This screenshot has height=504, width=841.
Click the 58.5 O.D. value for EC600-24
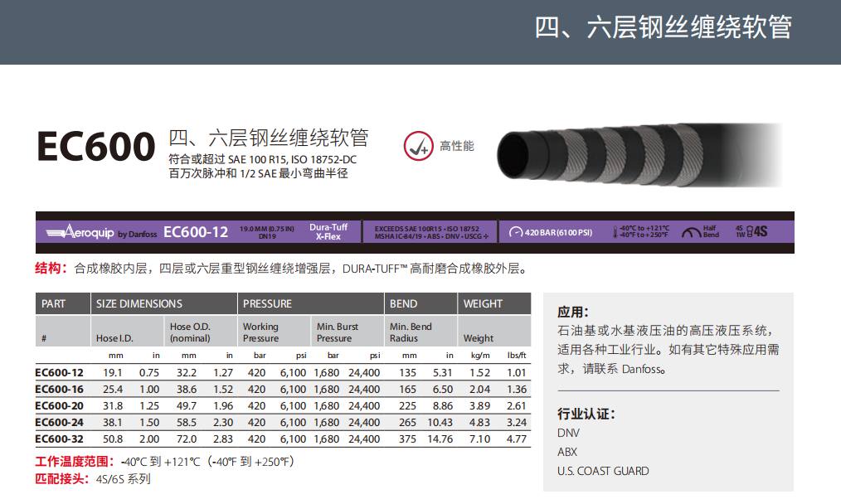pyautogui.click(x=187, y=423)
